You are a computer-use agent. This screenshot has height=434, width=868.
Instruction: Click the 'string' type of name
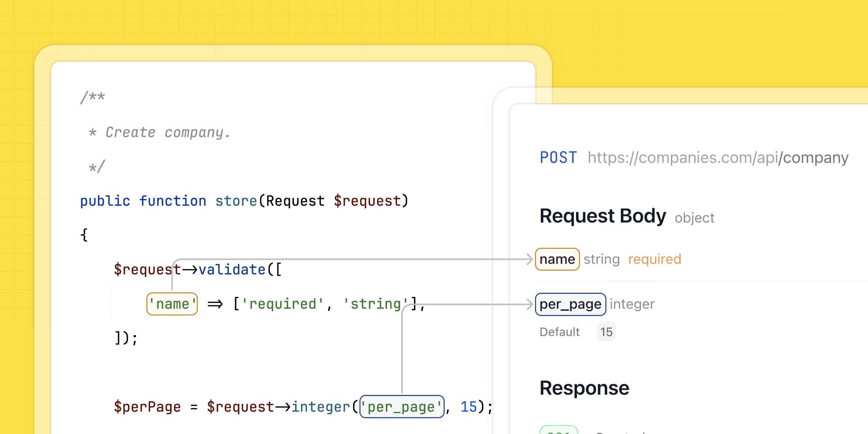(602, 259)
